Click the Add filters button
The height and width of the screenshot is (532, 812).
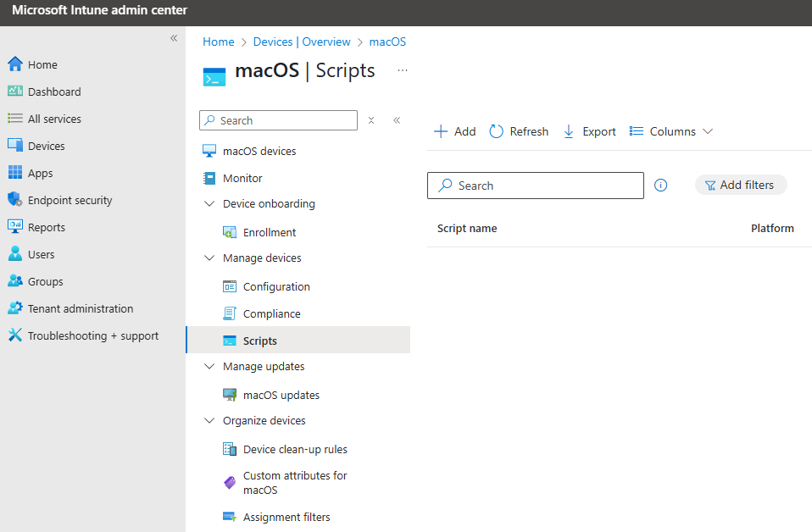[x=741, y=185]
